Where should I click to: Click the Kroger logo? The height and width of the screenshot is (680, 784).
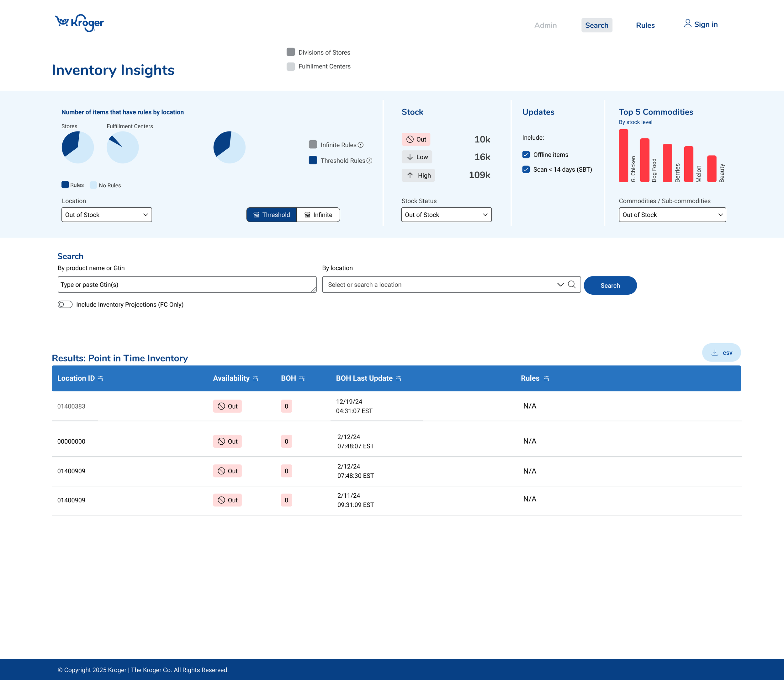point(80,23)
